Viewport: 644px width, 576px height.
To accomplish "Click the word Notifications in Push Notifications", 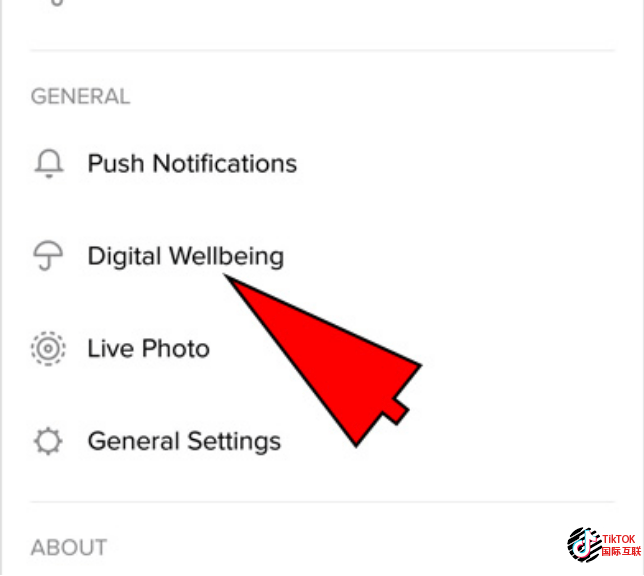I will 225,164.
